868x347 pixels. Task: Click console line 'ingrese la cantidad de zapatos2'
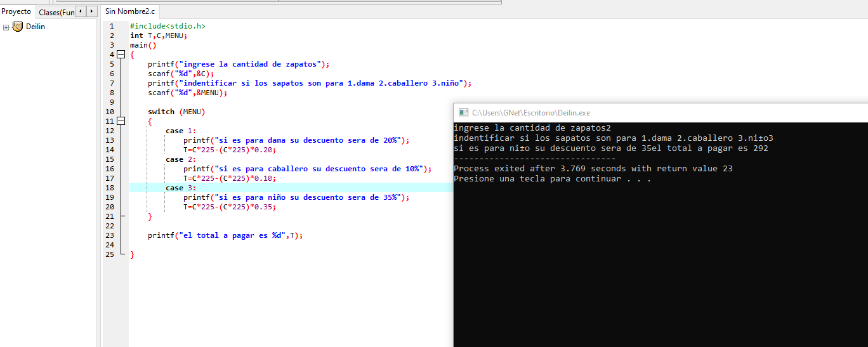point(532,128)
